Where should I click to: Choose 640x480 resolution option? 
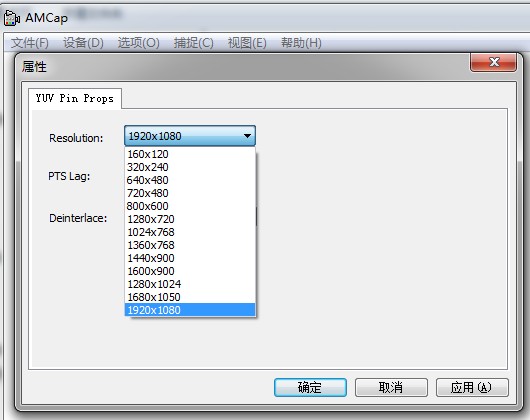(x=190, y=180)
